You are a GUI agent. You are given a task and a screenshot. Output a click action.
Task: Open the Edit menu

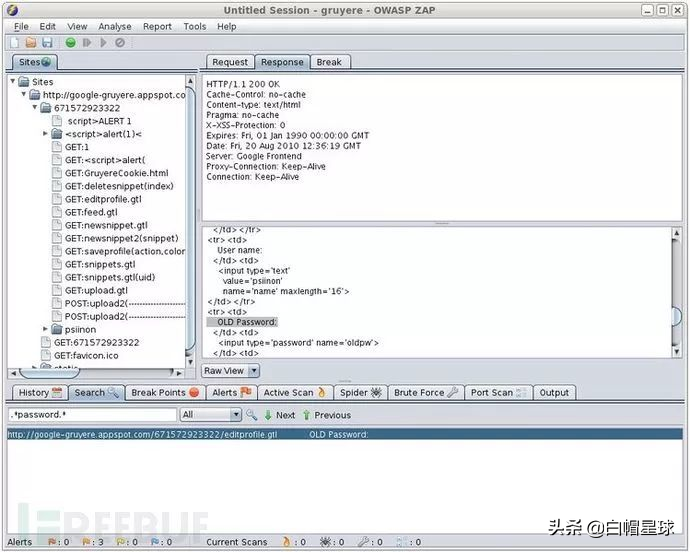[48, 26]
